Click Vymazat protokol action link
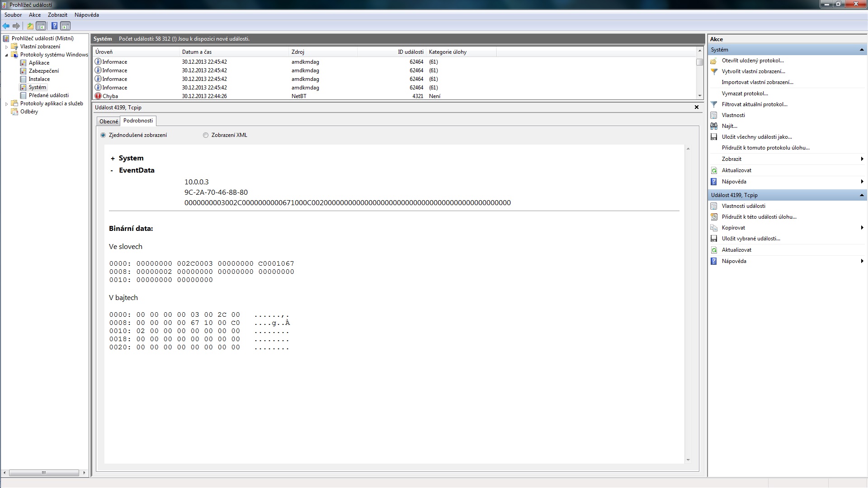868x488 pixels. (745, 94)
